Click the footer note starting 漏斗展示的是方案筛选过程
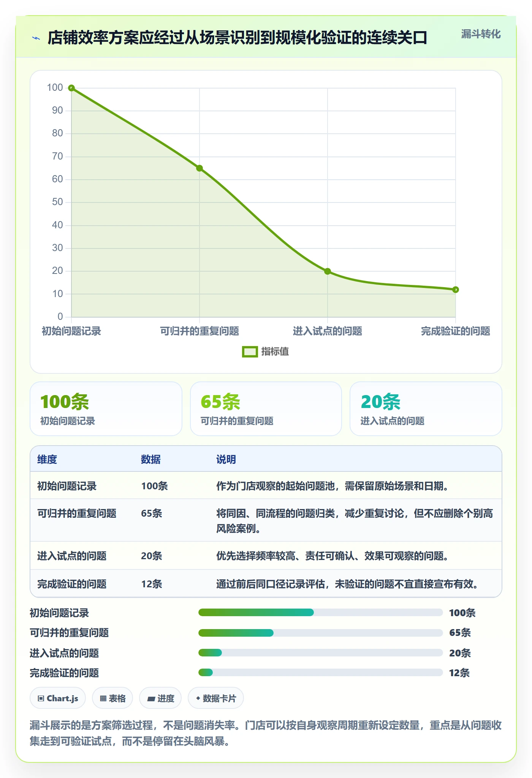The width and height of the screenshot is (532, 778). tap(266, 733)
